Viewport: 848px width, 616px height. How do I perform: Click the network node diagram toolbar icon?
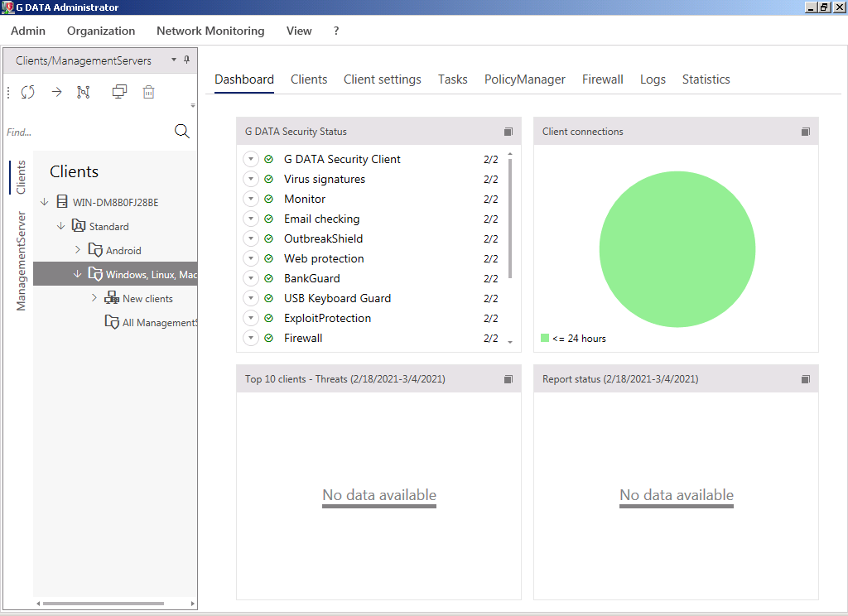coord(84,92)
